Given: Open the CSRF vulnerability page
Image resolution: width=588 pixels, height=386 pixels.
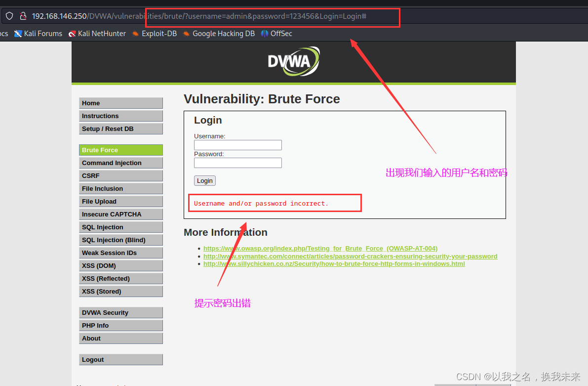Looking at the screenshot, I should (121, 176).
